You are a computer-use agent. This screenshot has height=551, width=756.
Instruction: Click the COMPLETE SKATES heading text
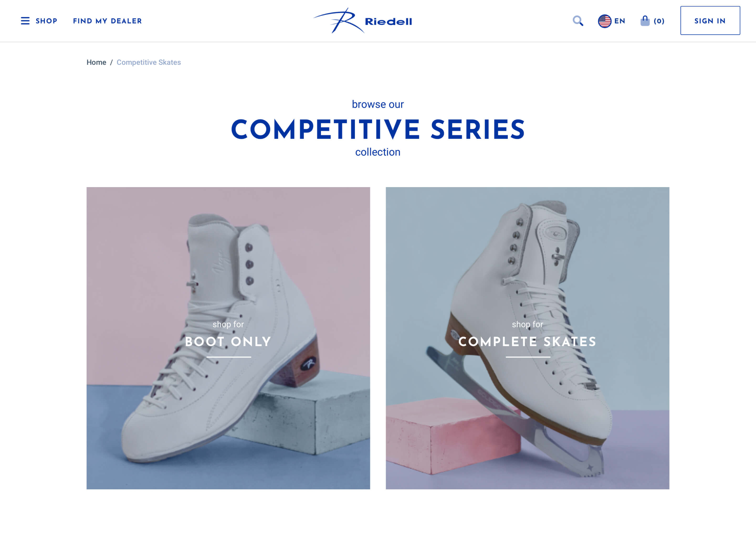[527, 342]
